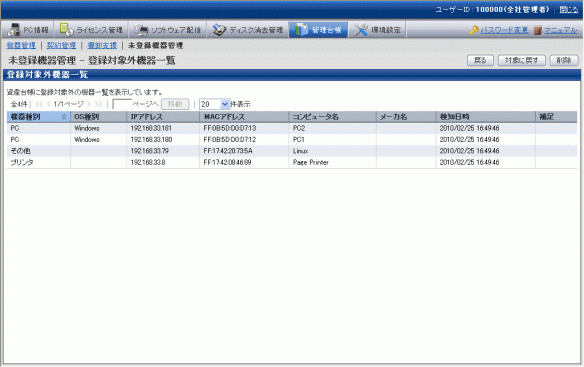Viewport: 584px width, 367px height.
Task: Click the 閉じる link at top right
Action: pos(569,10)
